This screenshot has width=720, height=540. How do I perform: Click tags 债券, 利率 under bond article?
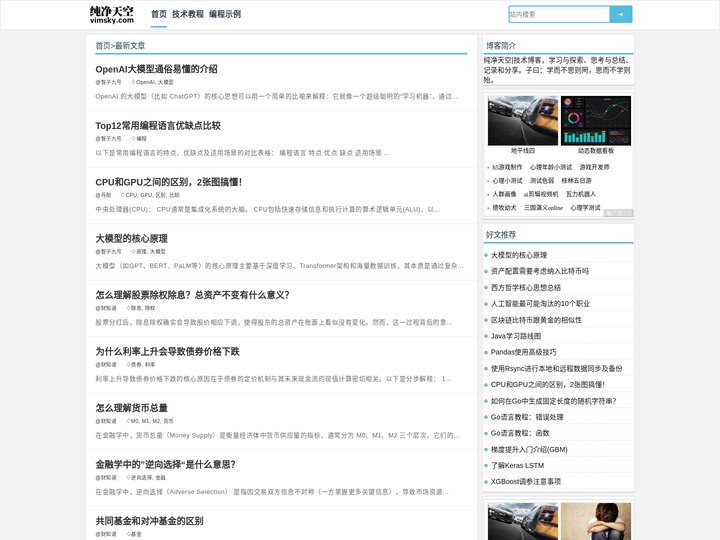click(141, 365)
